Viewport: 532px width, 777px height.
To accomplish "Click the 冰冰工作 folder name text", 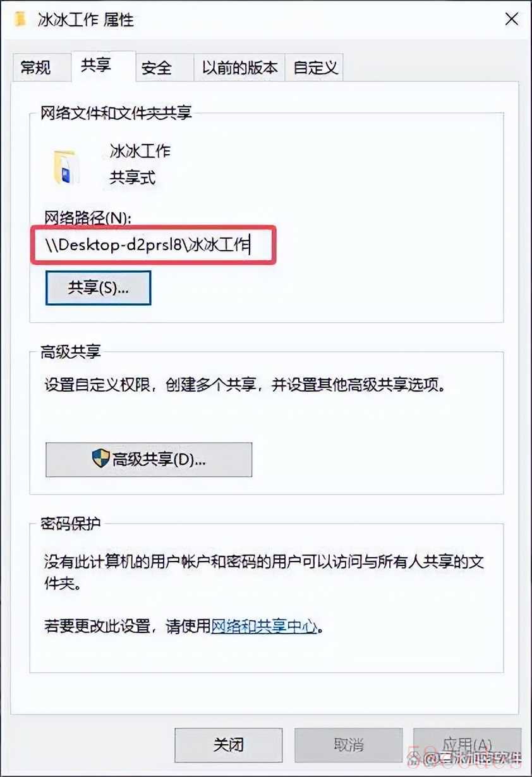I will (140, 152).
